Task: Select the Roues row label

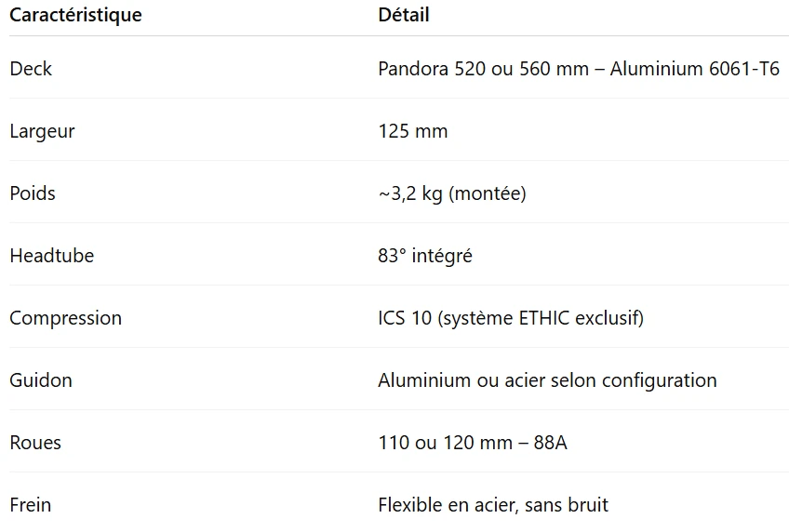Action: pyautogui.click(x=35, y=443)
